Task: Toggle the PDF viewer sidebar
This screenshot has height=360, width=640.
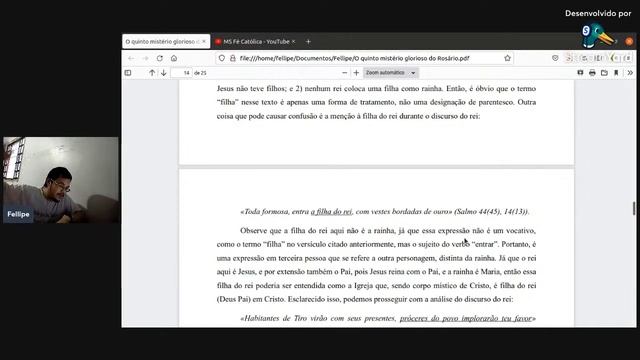Action: click(128, 73)
